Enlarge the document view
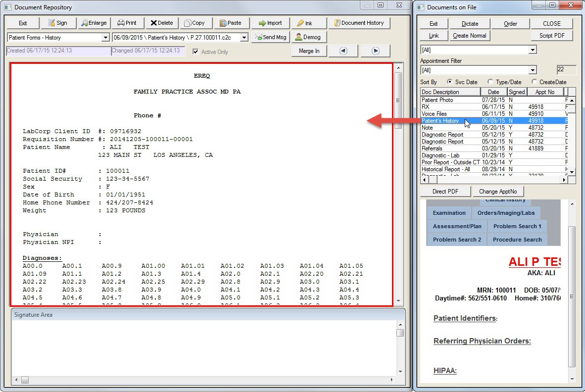 coord(94,23)
